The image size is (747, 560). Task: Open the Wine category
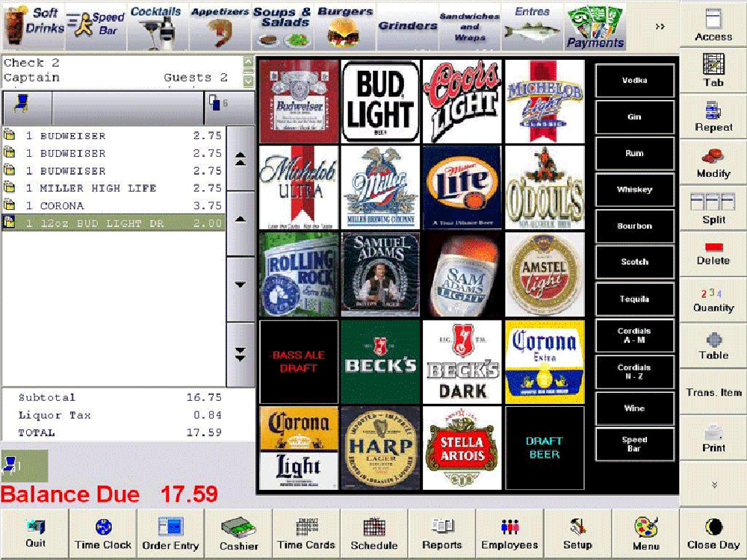[634, 408]
